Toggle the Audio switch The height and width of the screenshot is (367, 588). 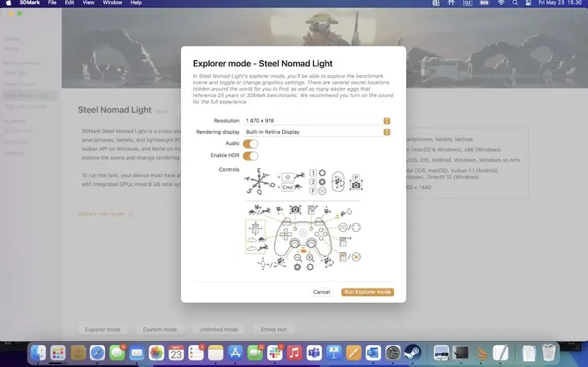pos(251,143)
